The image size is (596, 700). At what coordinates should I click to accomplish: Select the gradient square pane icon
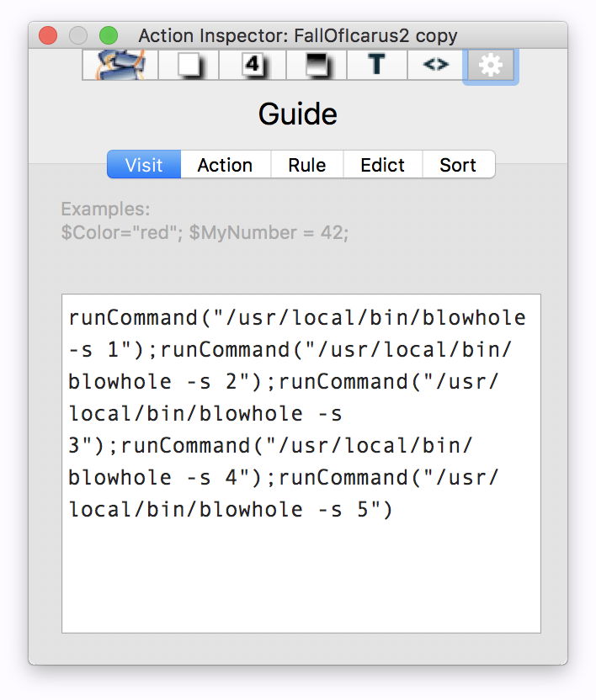316,65
